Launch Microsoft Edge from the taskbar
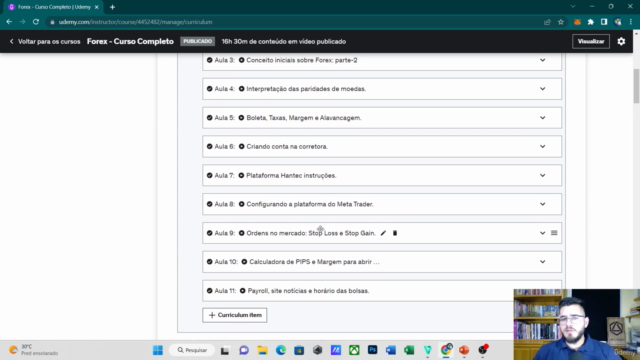 (x=281, y=350)
